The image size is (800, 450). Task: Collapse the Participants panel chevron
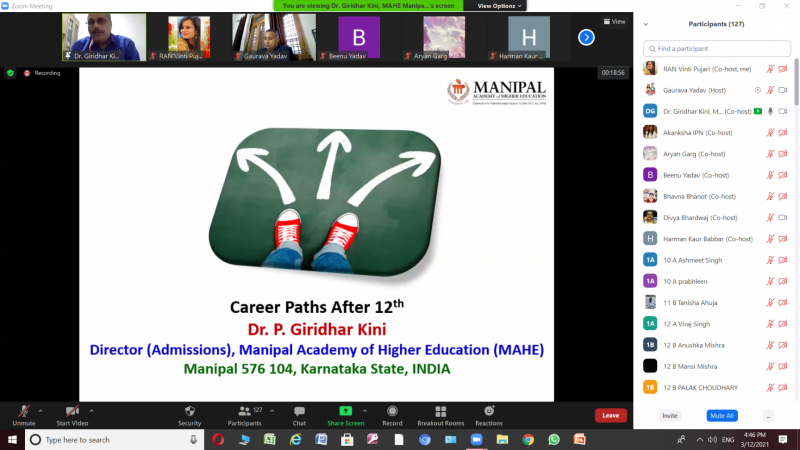coord(646,24)
